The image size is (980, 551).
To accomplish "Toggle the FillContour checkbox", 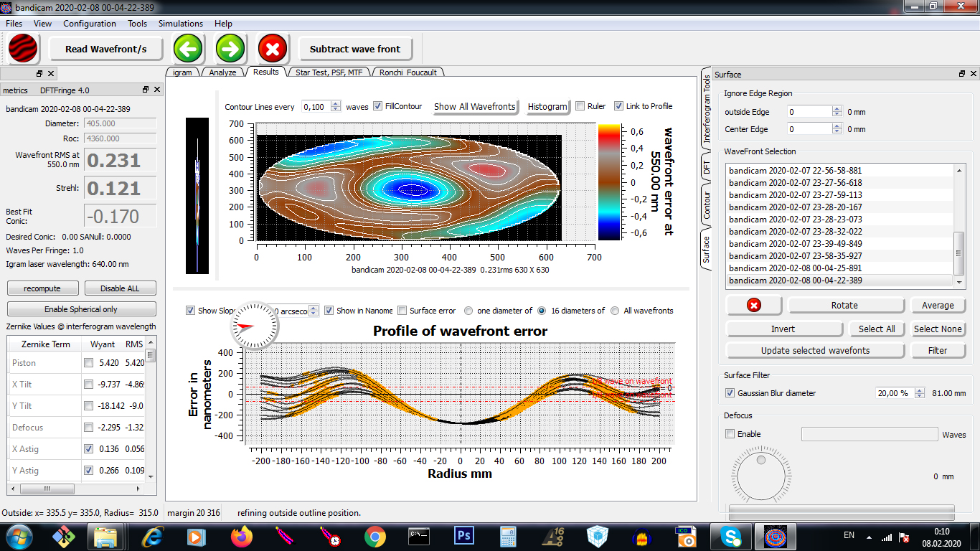I will (x=378, y=106).
